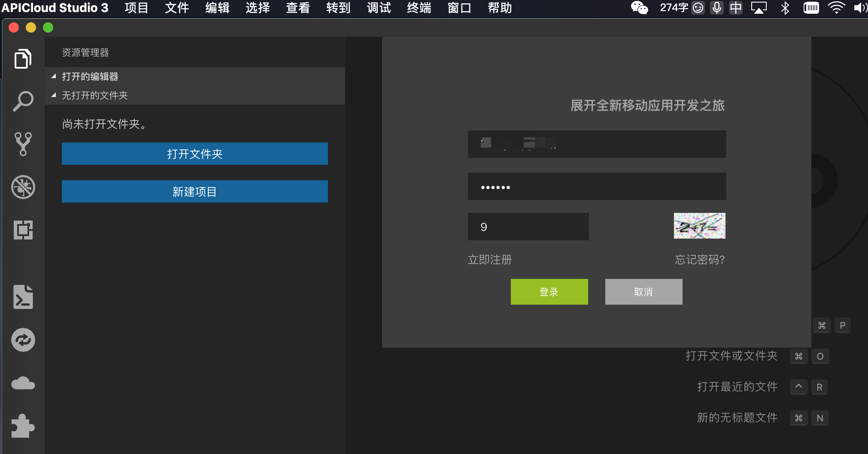This screenshot has height=454, width=868.
Task: Toggle Bluetooth from the menu bar
Action: coord(786,7)
